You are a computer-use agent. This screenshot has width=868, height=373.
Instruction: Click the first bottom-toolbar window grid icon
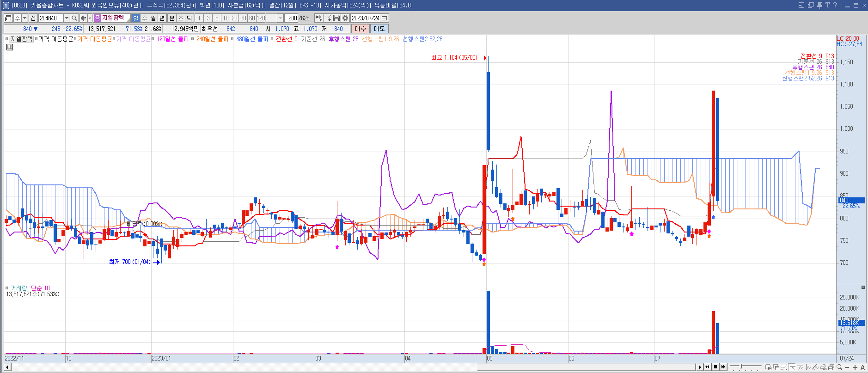[x=768, y=367]
